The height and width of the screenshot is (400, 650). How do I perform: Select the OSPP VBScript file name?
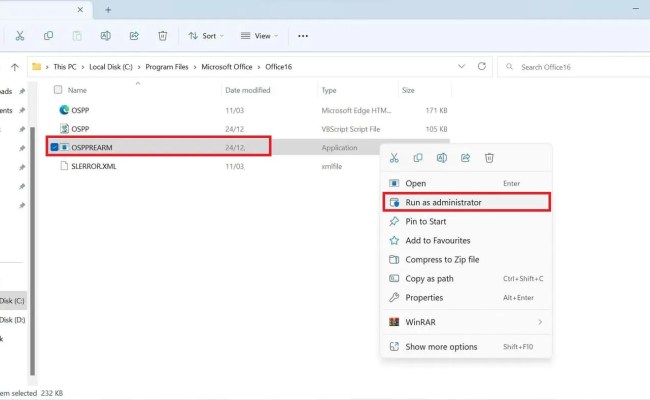pyautogui.click(x=80, y=129)
